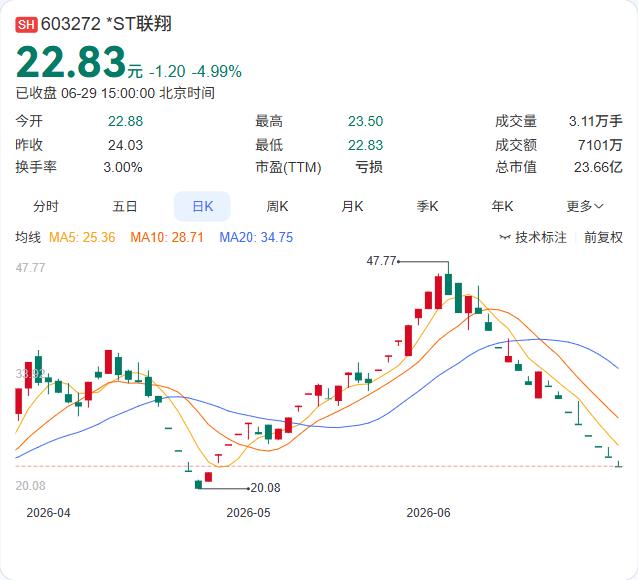
Task: Click the 2026-06 date axis label
Action: tap(428, 513)
